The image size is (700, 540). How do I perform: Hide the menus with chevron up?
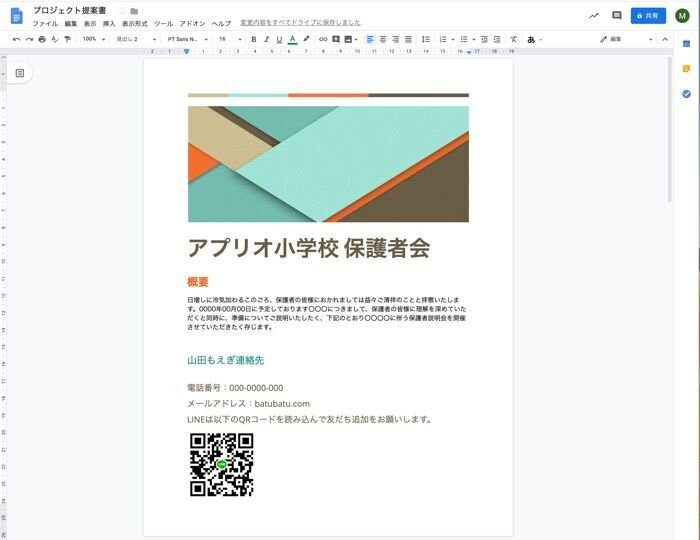pyautogui.click(x=665, y=39)
